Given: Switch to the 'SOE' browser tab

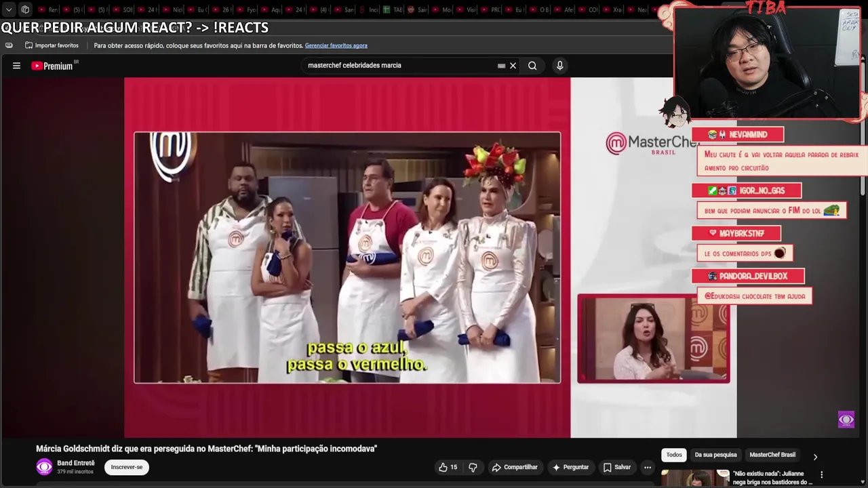Looking at the screenshot, I should pyautogui.click(x=122, y=9).
